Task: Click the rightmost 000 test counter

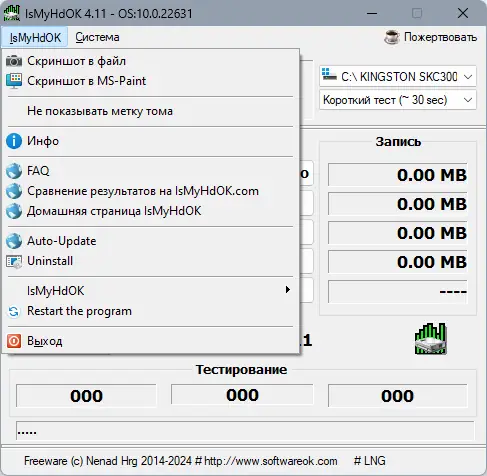Action: (x=398, y=396)
